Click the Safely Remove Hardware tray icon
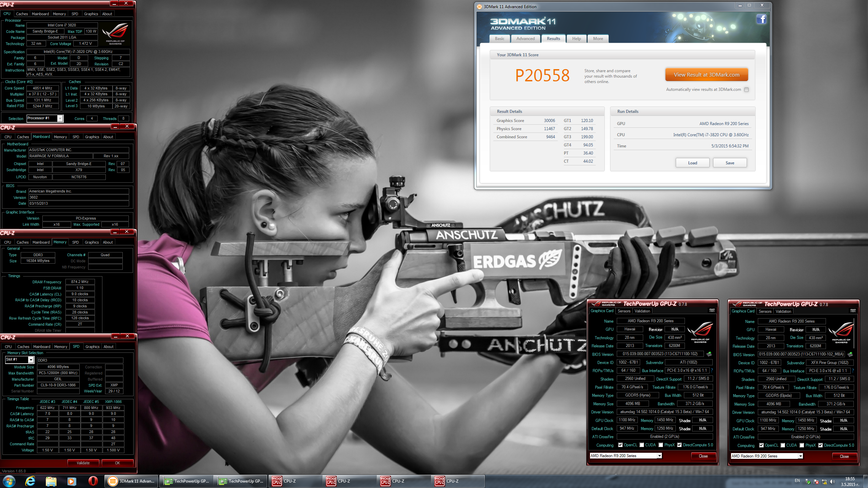 [808, 482]
